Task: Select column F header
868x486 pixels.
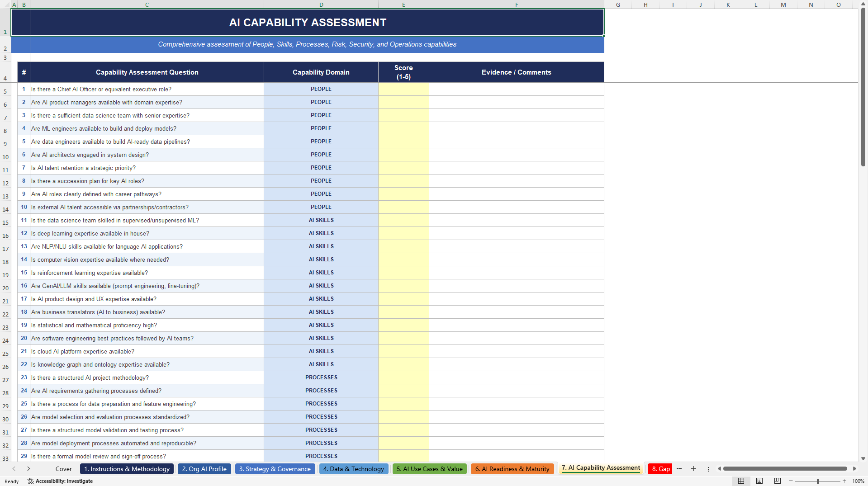Action: pos(517,5)
